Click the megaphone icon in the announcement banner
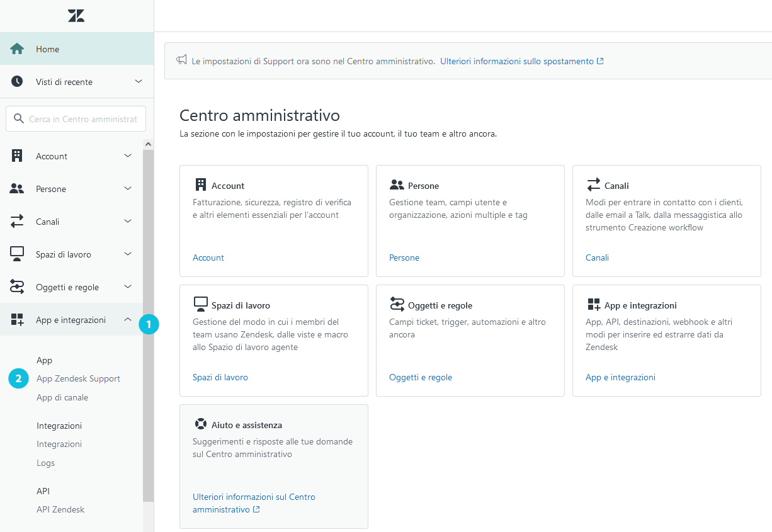The height and width of the screenshot is (532, 772). tap(182, 60)
